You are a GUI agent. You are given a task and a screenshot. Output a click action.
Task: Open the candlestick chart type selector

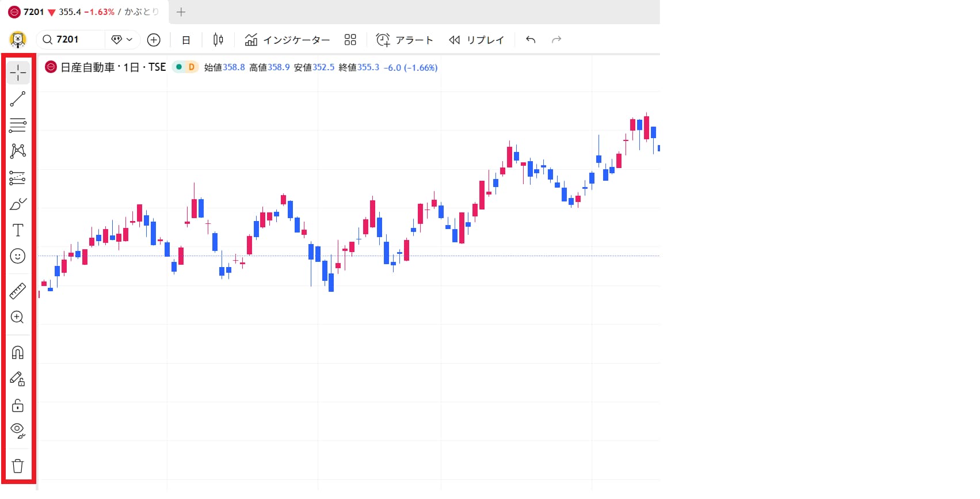(x=218, y=40)
